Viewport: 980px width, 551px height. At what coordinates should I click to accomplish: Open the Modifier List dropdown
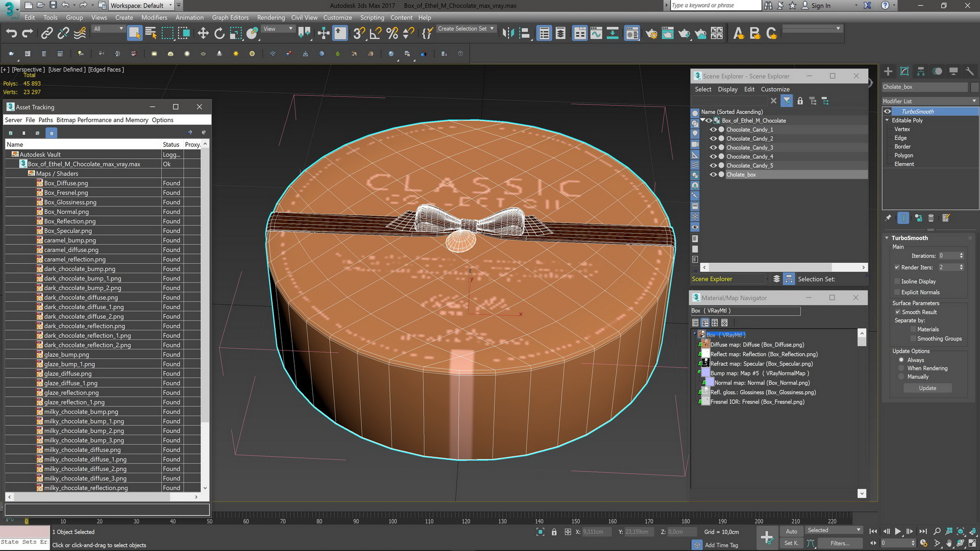[930, 101]
